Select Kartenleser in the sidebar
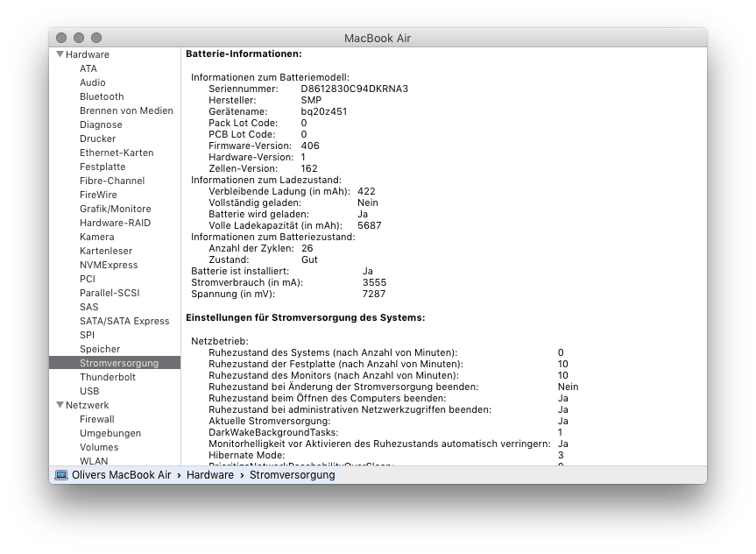756x554 pixels. 106,251
